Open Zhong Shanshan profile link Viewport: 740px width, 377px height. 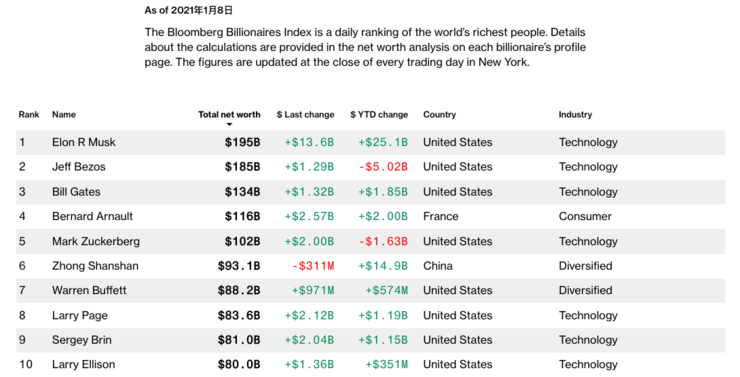pyautogui.click(x=95, y=266)
